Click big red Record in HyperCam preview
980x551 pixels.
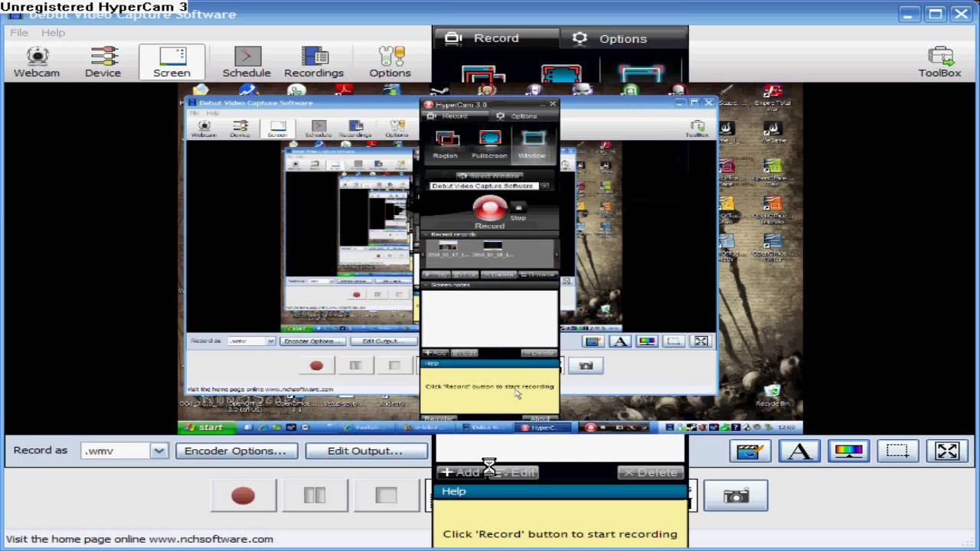[x=489, y=211]
